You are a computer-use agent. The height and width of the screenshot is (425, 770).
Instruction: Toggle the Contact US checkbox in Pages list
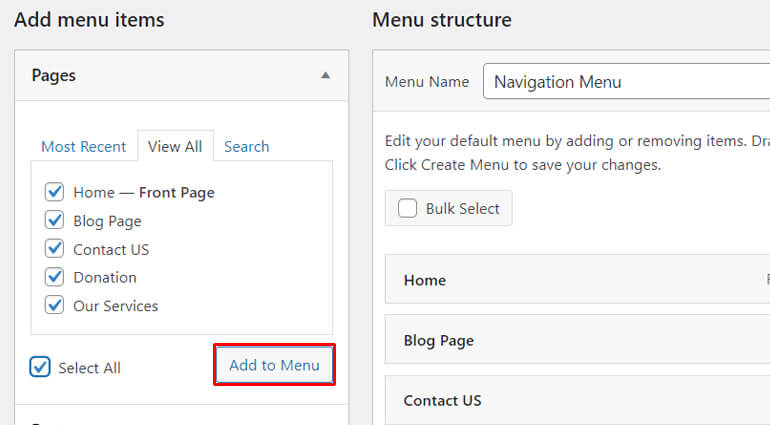coord(55,249)
